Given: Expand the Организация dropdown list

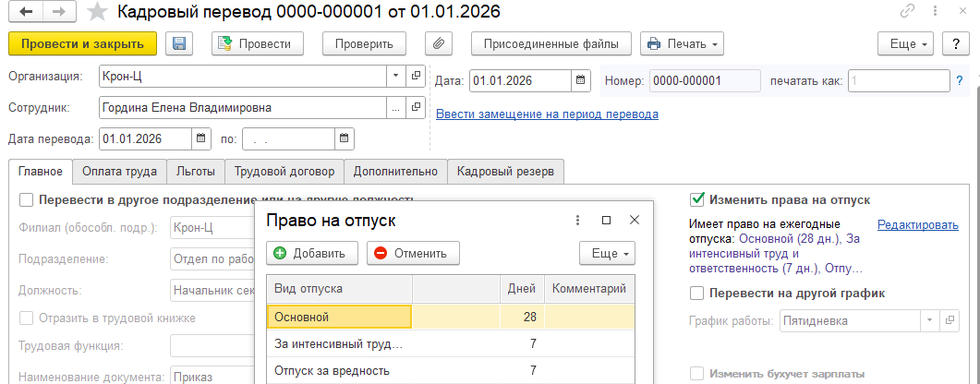Looking at the screenshot, I should (395, 76).
